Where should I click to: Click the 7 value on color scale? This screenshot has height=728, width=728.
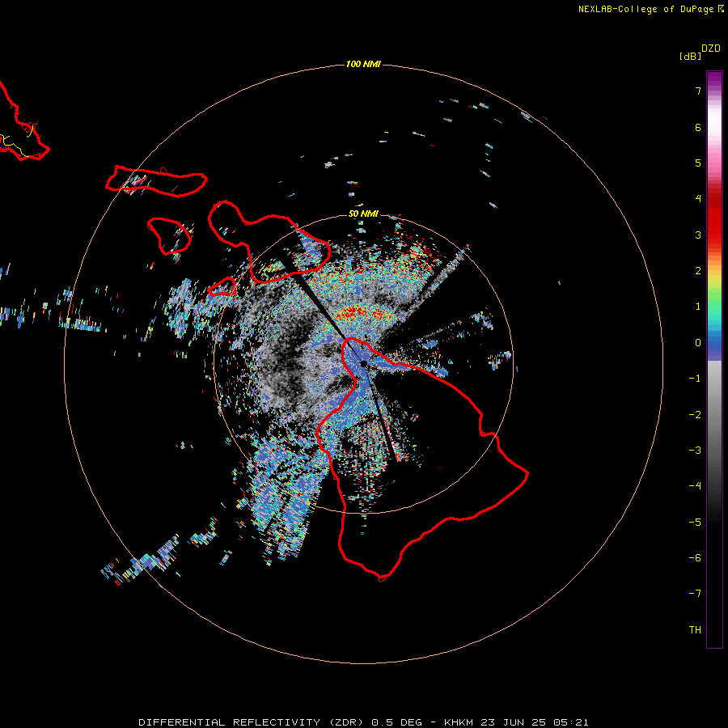pos(698,91)
